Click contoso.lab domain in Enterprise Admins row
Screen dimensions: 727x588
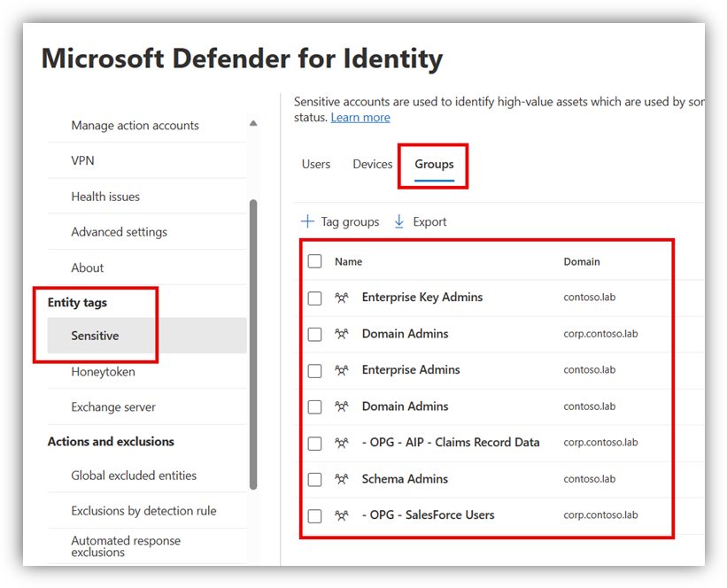[589, 369]
